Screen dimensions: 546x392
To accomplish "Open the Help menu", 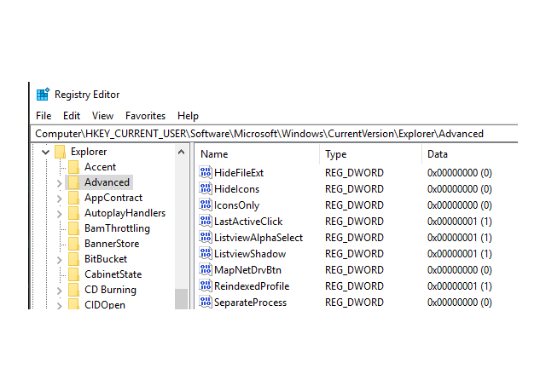I will tap(188, 116).
